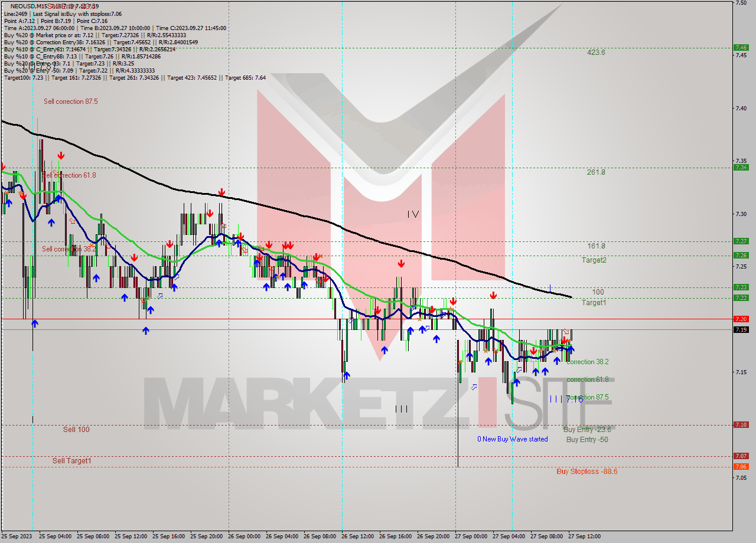756x543 pixels.
Task: Click the '26 Sep 08:00' time label
Action: (x=320, y=537)
